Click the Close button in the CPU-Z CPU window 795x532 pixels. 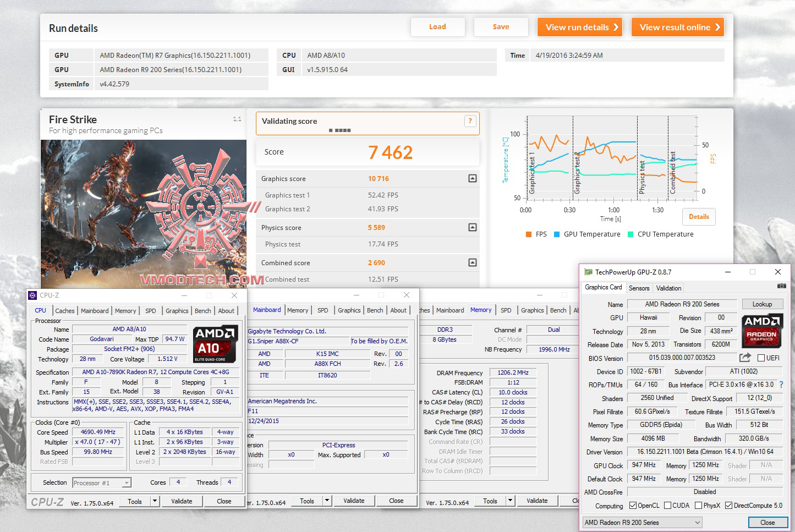click(x=224, y=501)
